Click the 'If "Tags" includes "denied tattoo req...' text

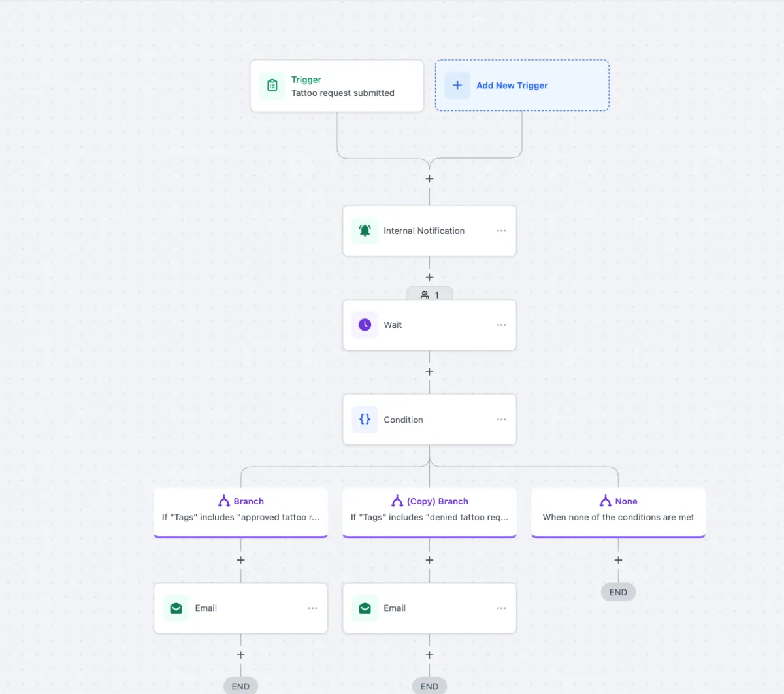pyautogui.click(x=429, y=517)
